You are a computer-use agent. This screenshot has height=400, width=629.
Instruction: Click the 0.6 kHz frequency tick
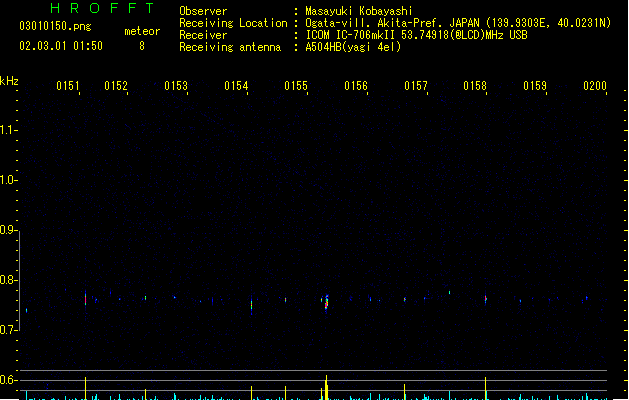(8, 380)
